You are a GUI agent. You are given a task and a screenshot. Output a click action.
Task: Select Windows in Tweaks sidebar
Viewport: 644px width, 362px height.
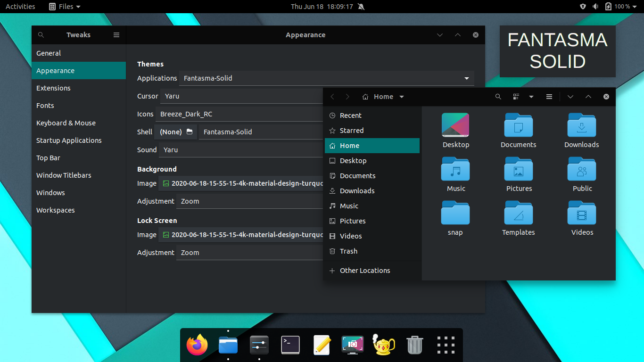(79, 193)
